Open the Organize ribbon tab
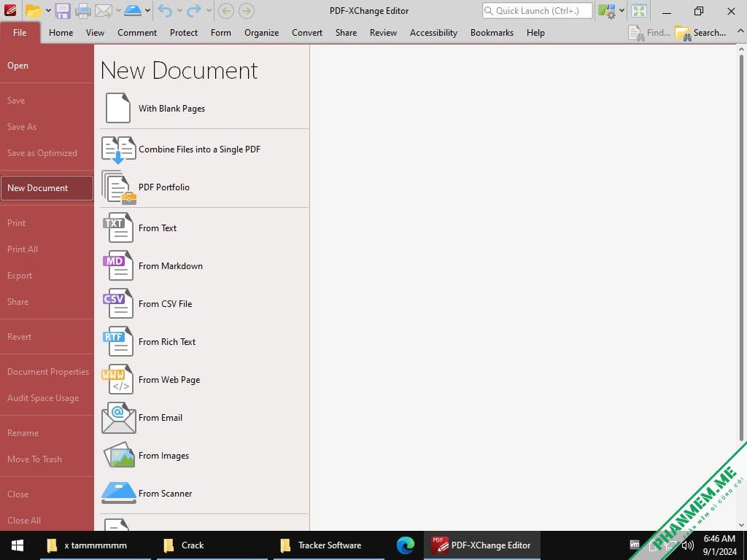Image resolution: width=747 pixels, height=560 pixels. point(262,33)
